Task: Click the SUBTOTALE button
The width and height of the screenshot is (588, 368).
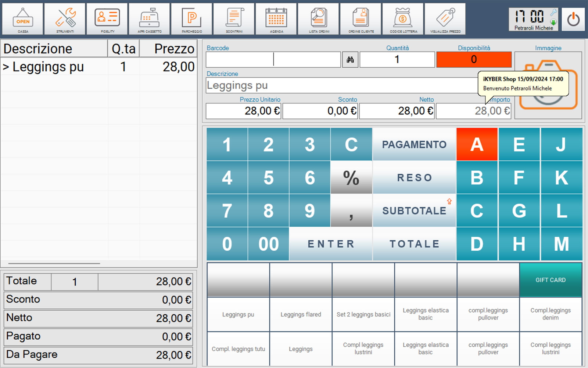Action: [414, 210]
